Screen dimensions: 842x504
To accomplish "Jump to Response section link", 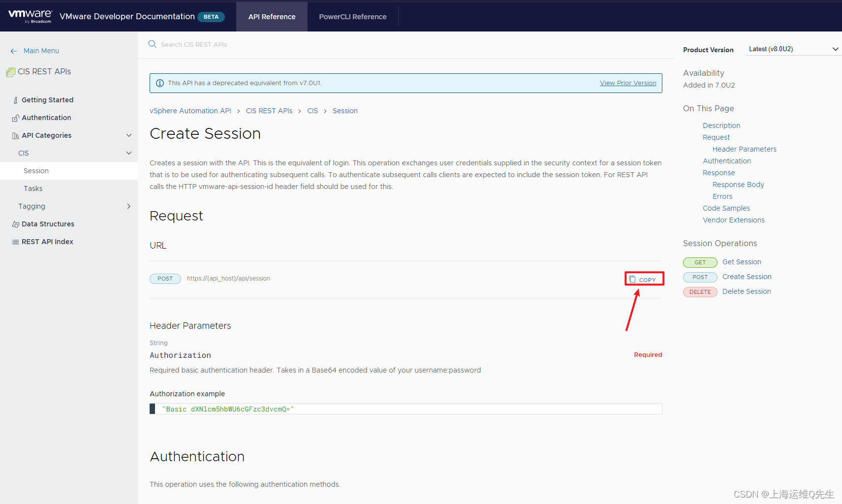I will coord(718,173).
